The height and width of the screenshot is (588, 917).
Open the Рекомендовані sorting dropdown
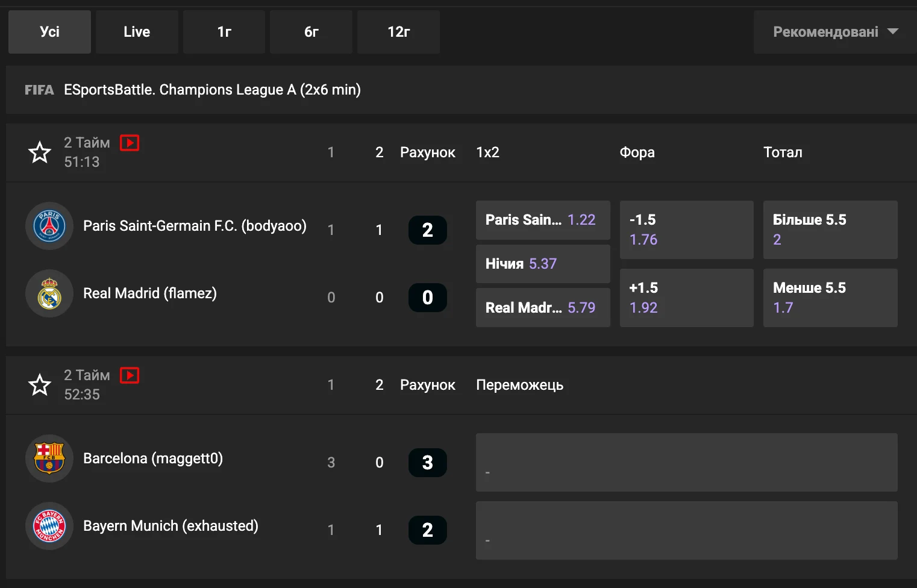834,32
